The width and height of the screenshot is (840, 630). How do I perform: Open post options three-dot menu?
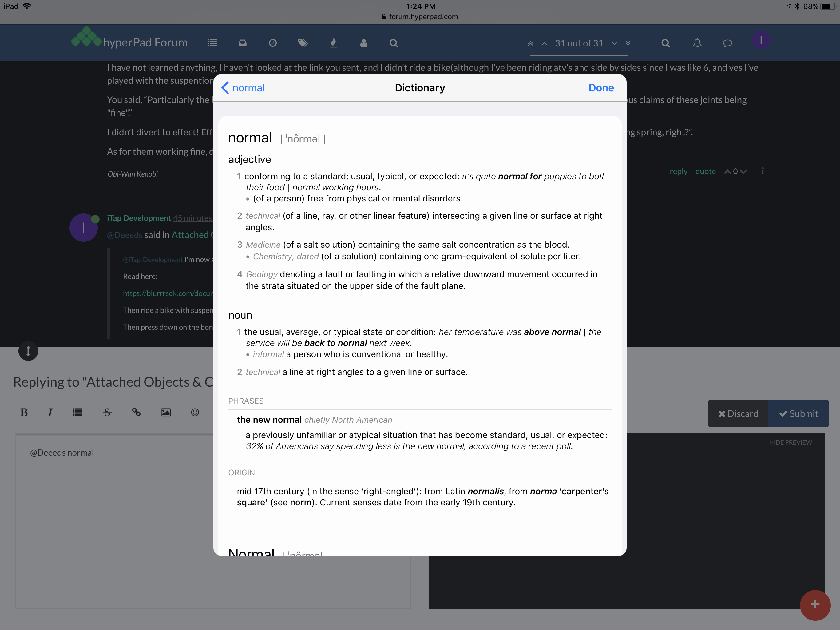(762, 171)
